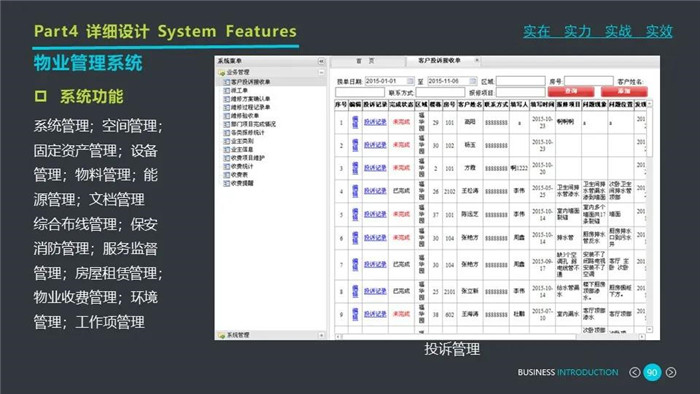
Task: Click the red 查询 search button
Action: click(571, 91)
